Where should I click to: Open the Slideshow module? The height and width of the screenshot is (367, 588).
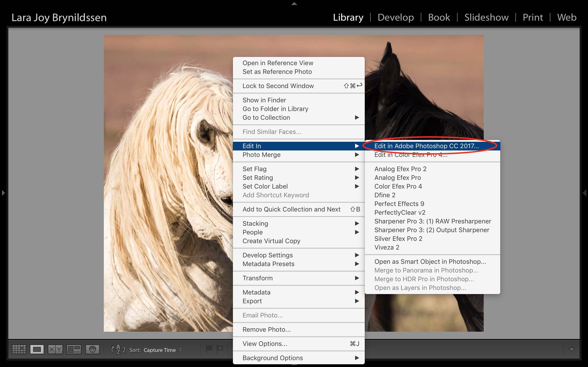[486, 17]
